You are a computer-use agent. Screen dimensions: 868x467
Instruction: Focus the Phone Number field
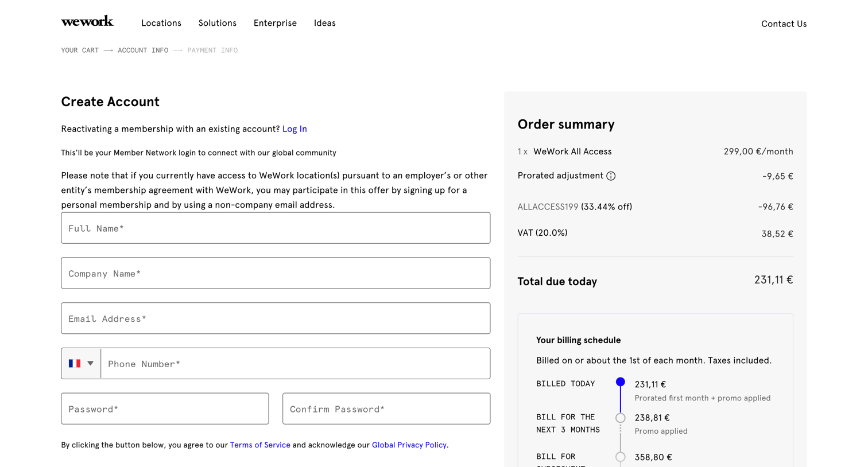296,363
